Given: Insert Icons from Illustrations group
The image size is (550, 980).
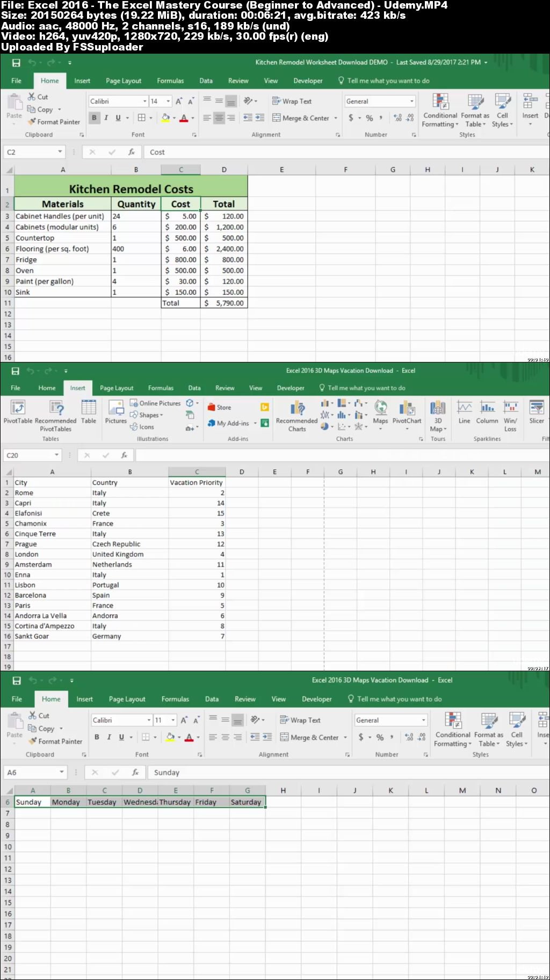Looking at the screenshot, I should (x=142, y=427).
